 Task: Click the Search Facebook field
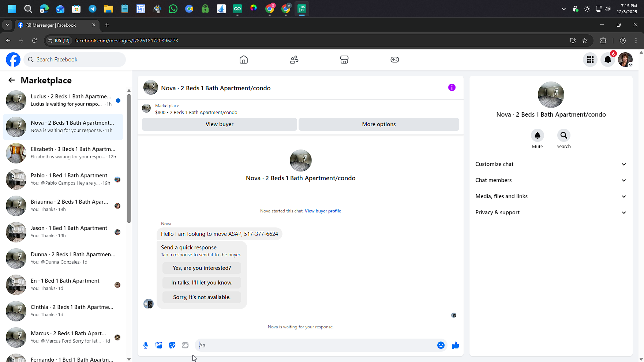(75, 60)
